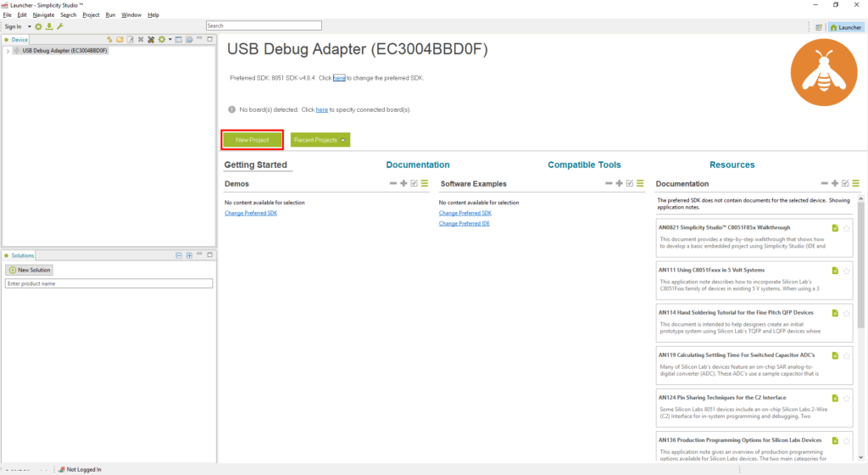This screenshot has height=475, width=868.
Task: Open the AN0821 walkthrough document icon
Action: point(835,228)
